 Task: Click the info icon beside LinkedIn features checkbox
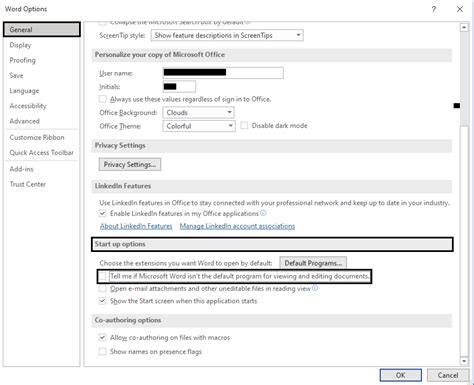pyautogui.click(x=263, y=213)
